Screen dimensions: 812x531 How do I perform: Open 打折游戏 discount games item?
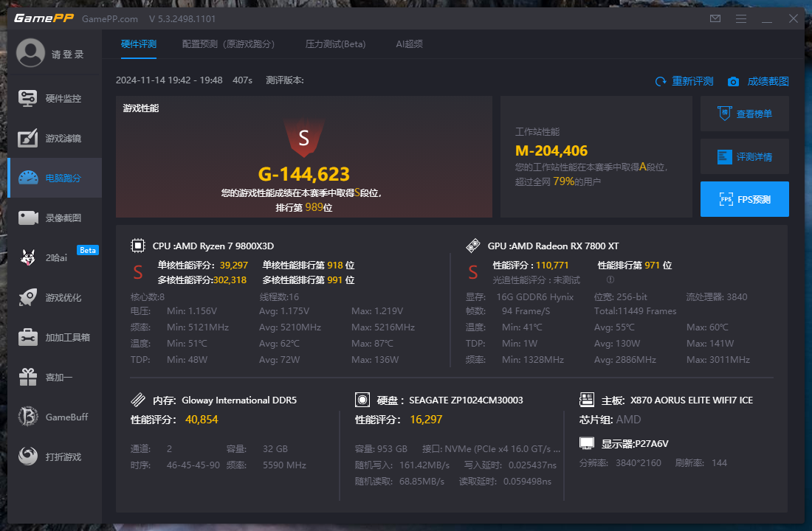click(x=55, y=457)
